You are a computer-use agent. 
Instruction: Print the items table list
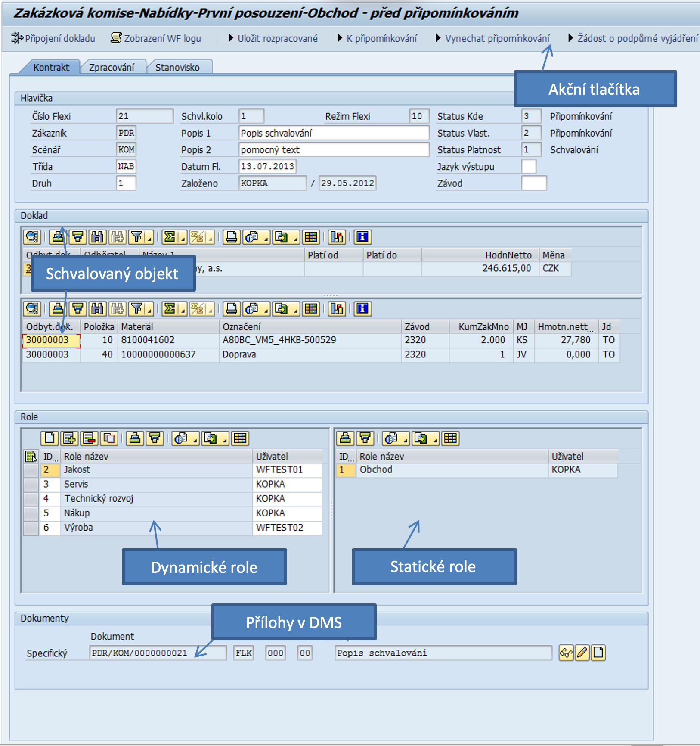coord(232,308)
